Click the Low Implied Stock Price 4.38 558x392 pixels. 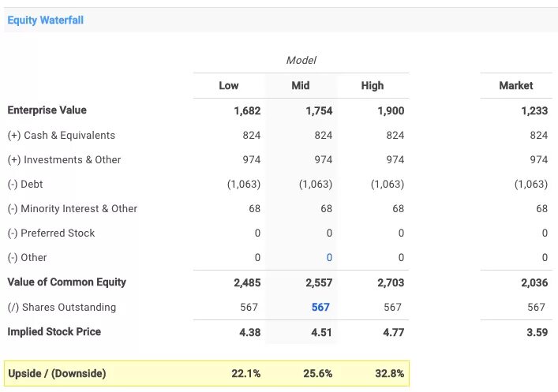[x=248, y=332]
